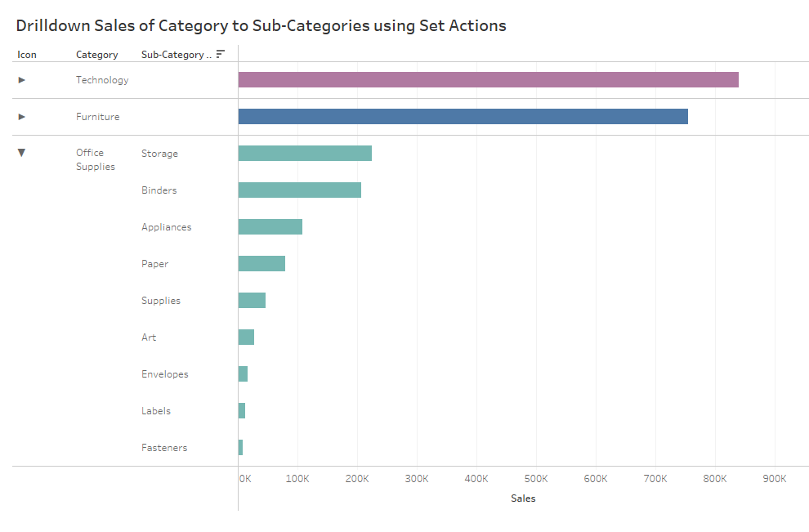Image resolution: width=809 pixels, height=532 pixels.
Task: Click the Fasteners label
Action: point(164,448)
